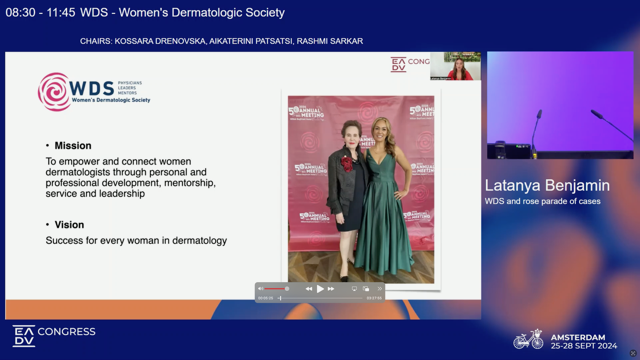This screenshot has width=640, height=360.
Task: Open AirPlay output options
Action: (x=354, y=289)
